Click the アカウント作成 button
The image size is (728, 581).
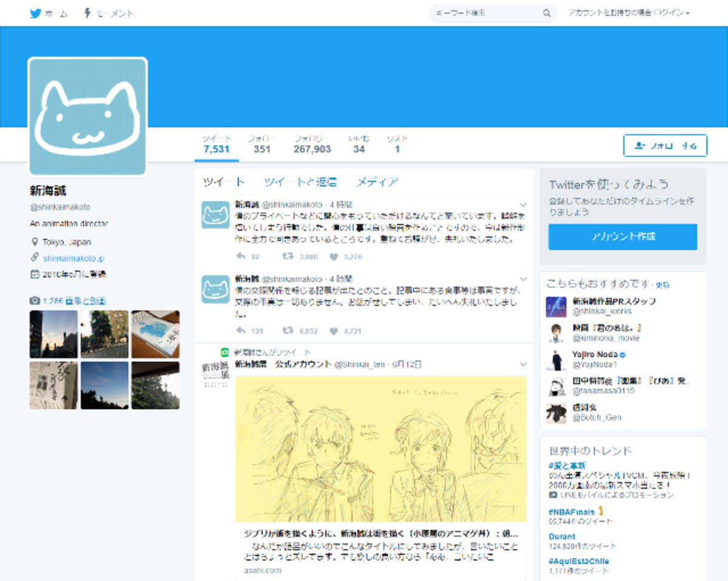622,237
